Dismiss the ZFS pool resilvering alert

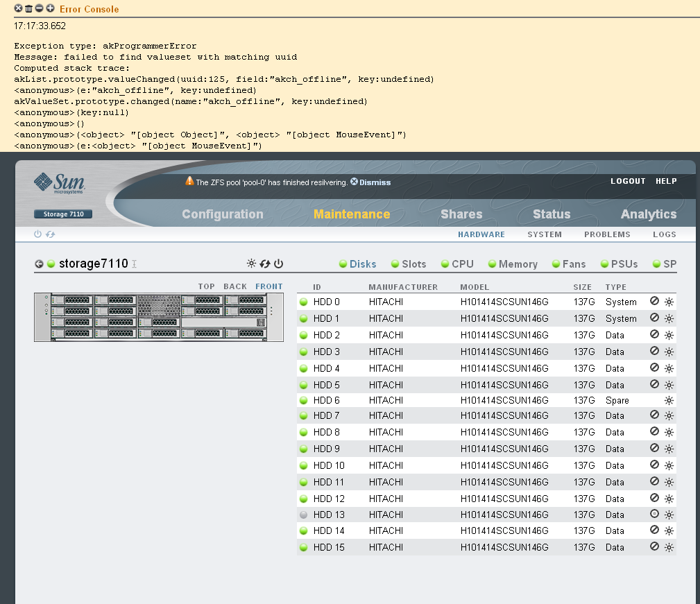coord(370,182)
